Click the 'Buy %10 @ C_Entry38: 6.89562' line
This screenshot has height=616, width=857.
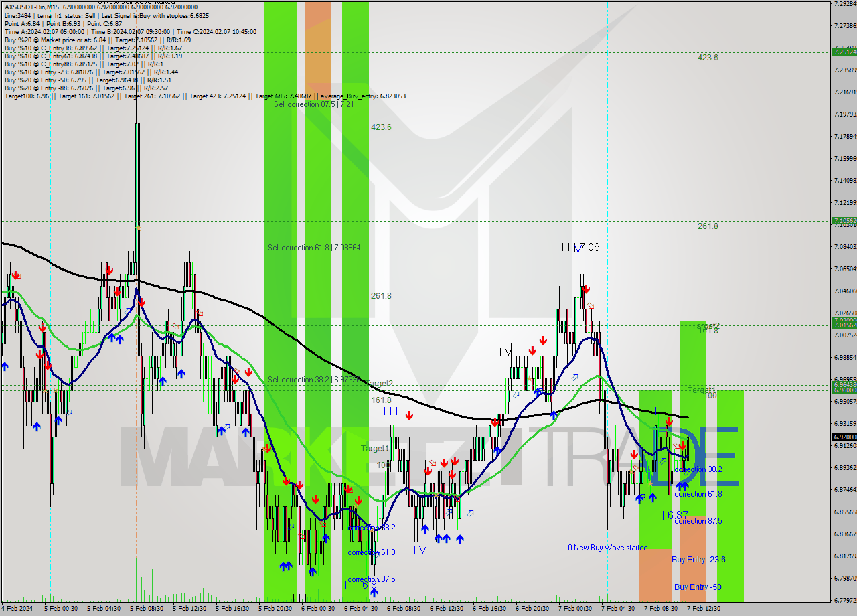pyautogui.click(x=93, y=48)
